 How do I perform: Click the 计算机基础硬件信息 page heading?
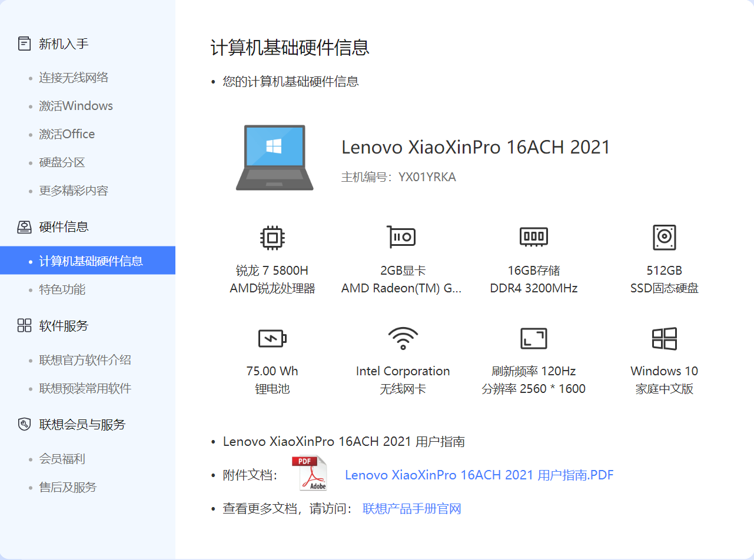tap(290, 47)
